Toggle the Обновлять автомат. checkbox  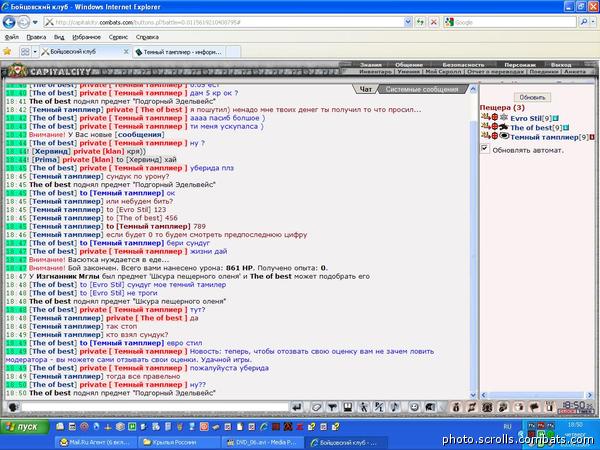(x=485, y=148)
